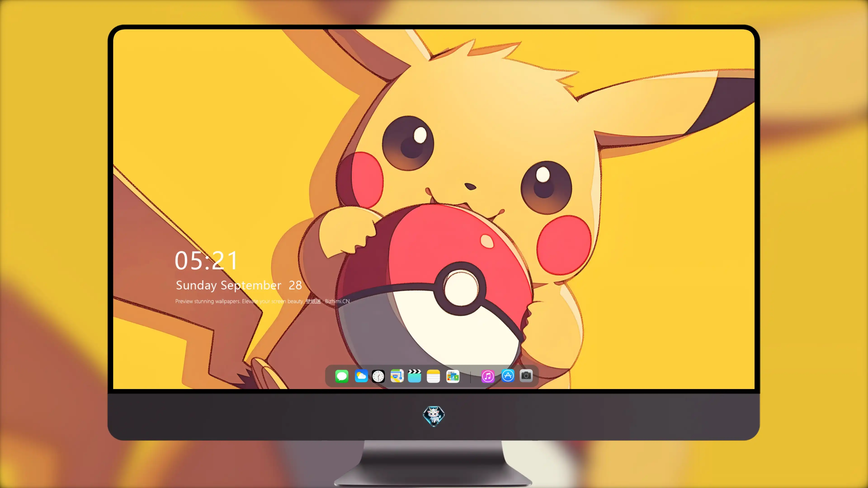868x488 pixels.
Task: Launch the Camera app from the dock
Action: pyautogui.click(x=526, y=375)
